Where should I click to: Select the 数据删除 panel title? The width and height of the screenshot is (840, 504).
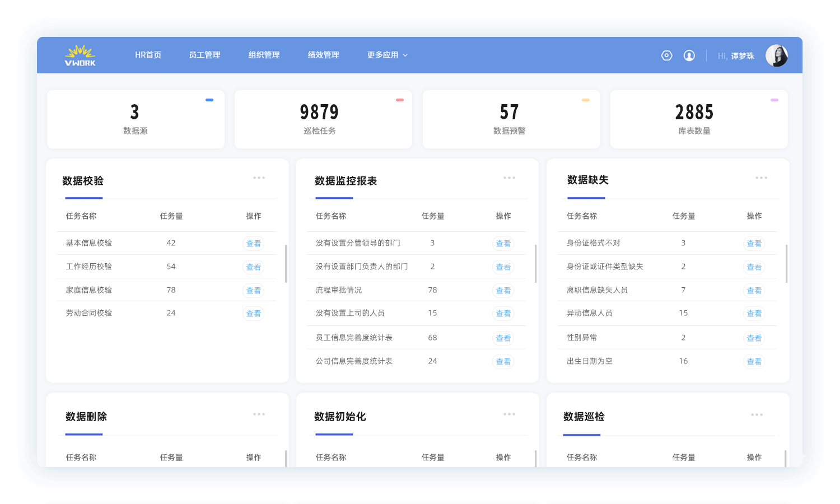tap(86, 417)
